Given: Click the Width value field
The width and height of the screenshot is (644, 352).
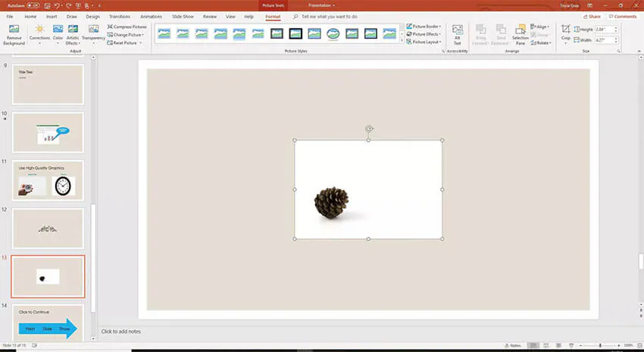Looking at the screenshot, I should click(604, 40).
